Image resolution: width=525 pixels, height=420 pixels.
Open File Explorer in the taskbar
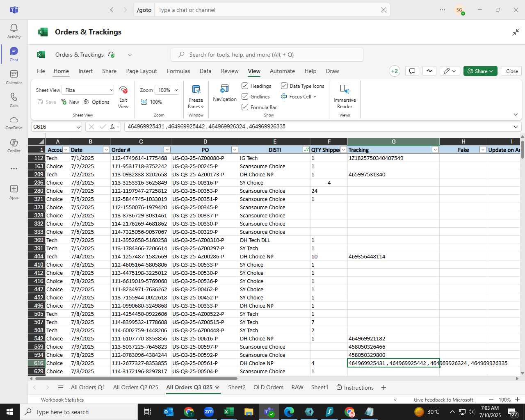(249, 412)
